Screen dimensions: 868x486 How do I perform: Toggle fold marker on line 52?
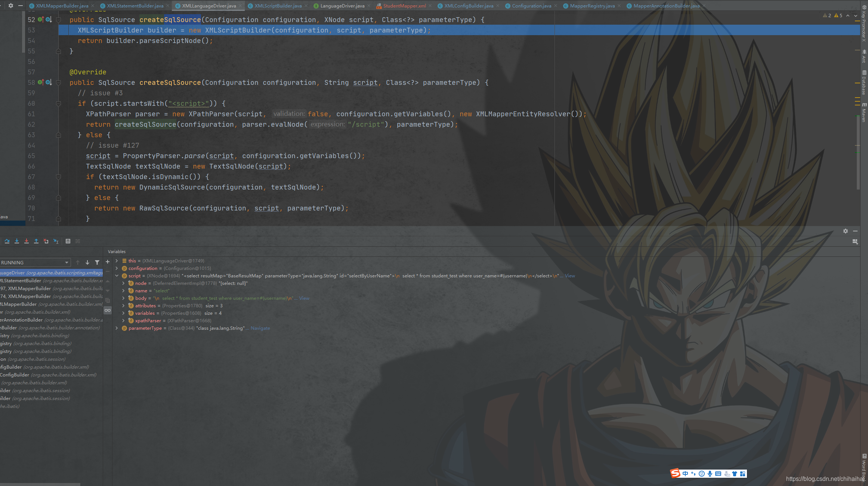(x=58, y=20)
